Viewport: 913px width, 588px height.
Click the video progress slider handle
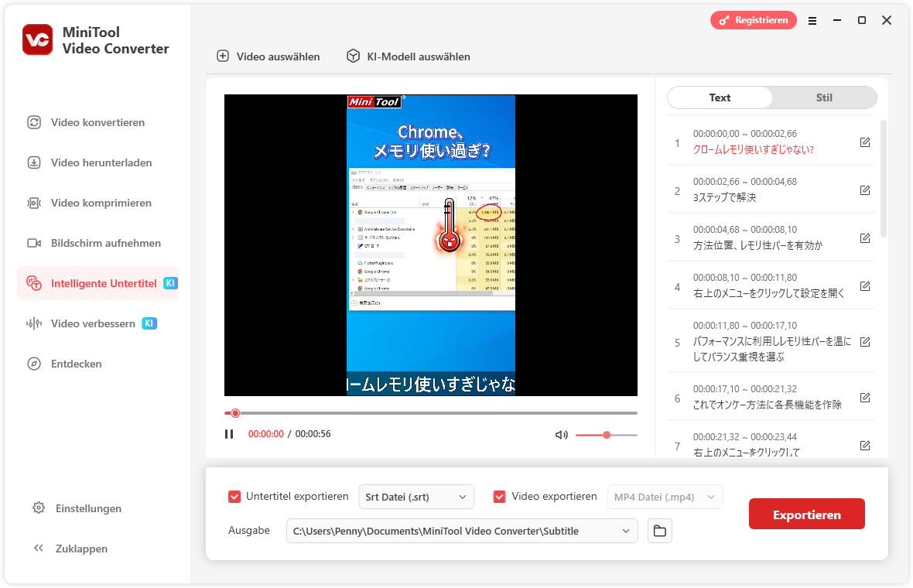coord(235,413)
